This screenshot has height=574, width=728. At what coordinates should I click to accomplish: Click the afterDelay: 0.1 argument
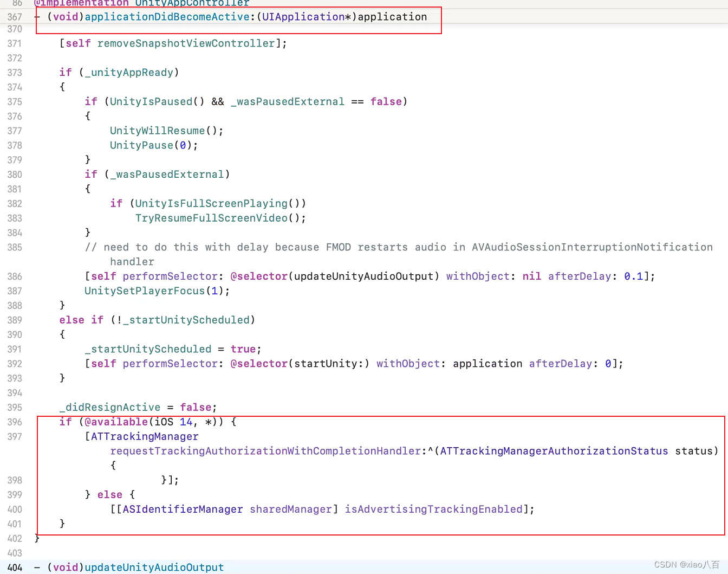coord(596,276)
